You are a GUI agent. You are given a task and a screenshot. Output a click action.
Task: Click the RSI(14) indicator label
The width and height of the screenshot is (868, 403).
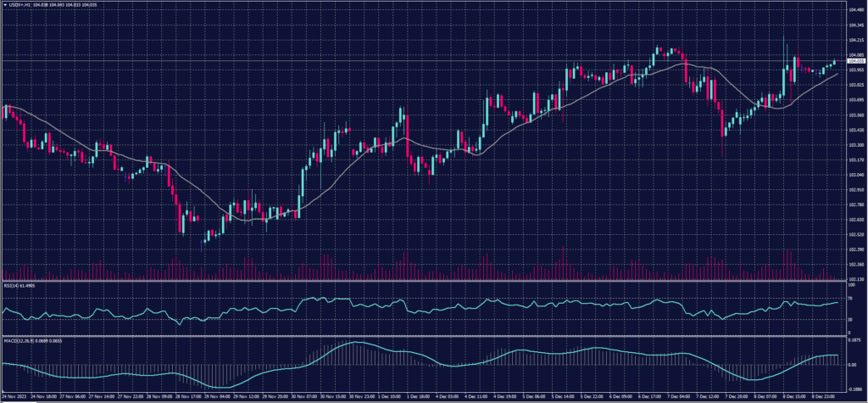[x=13, y=288]
